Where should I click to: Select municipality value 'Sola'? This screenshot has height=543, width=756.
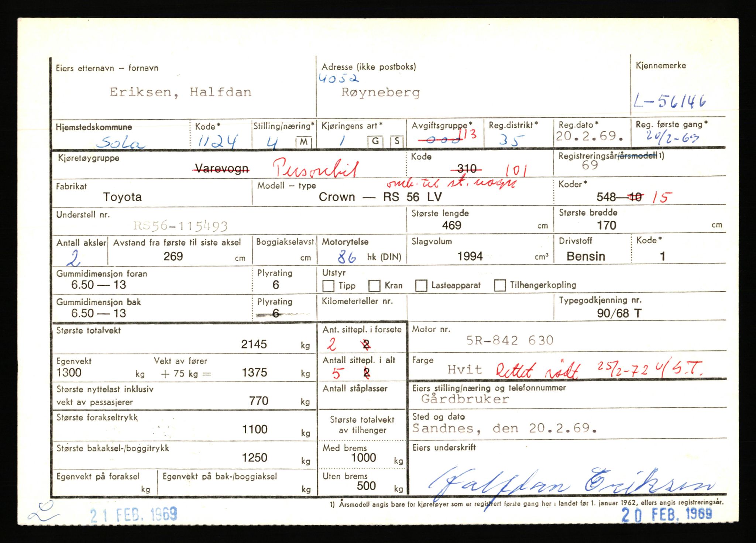[121, 142]
